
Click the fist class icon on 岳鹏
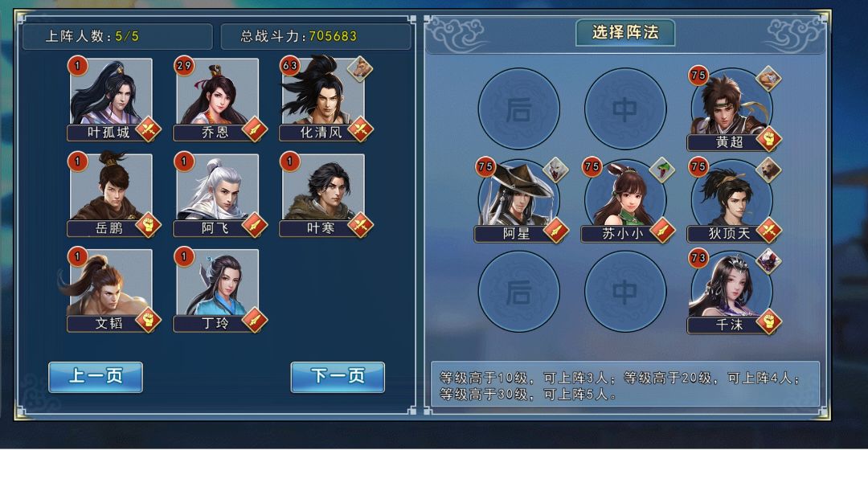148,225
